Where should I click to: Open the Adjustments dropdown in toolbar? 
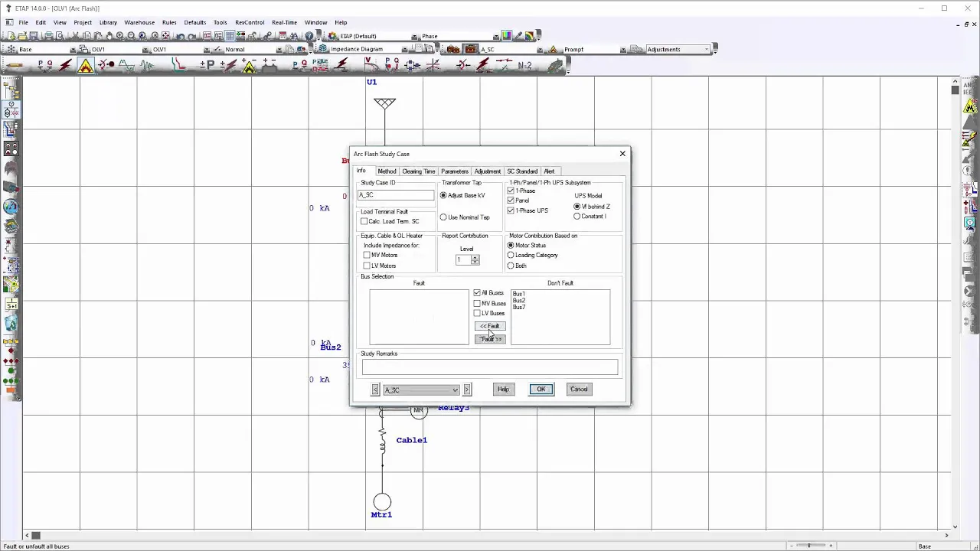point(707,50)
